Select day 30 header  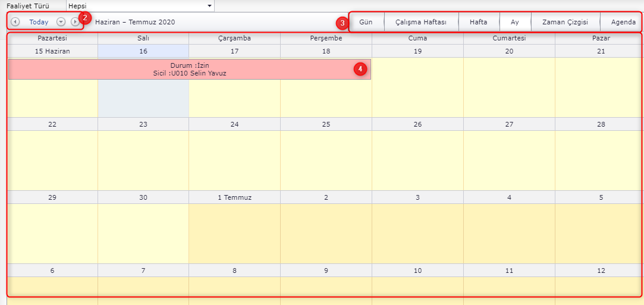pyautogui.click(x=143, y=197)
